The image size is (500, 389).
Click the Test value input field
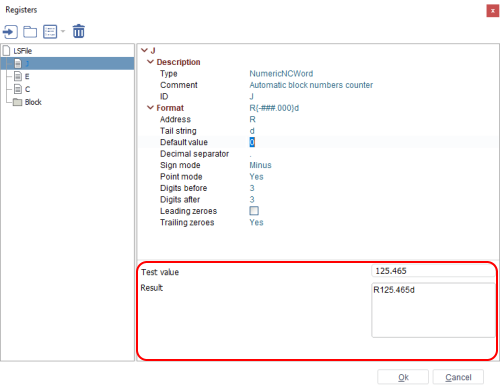coord(433,271)
